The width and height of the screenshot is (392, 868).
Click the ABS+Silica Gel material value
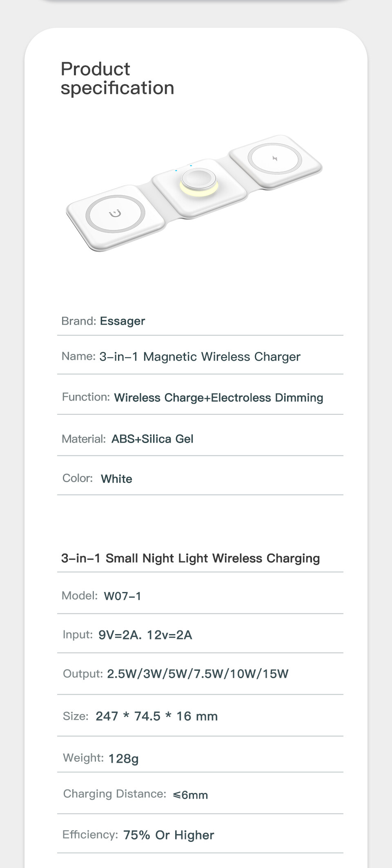coord(152,439)
